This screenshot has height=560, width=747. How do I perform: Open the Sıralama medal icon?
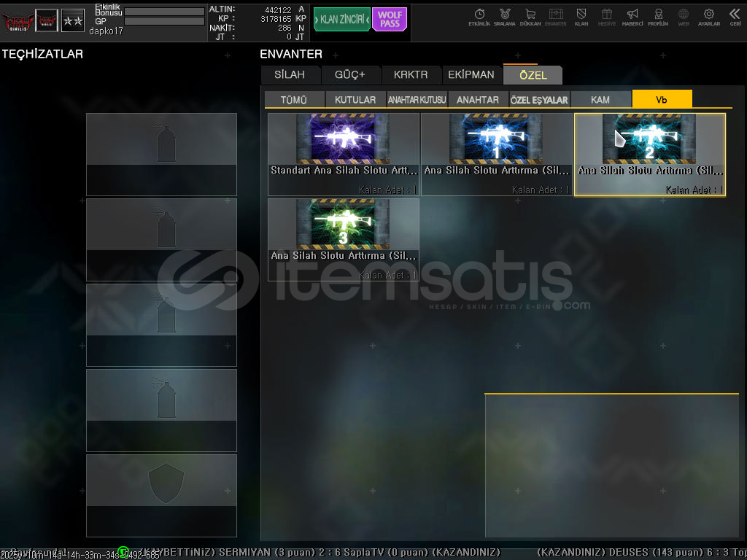(x=504, y=17)
